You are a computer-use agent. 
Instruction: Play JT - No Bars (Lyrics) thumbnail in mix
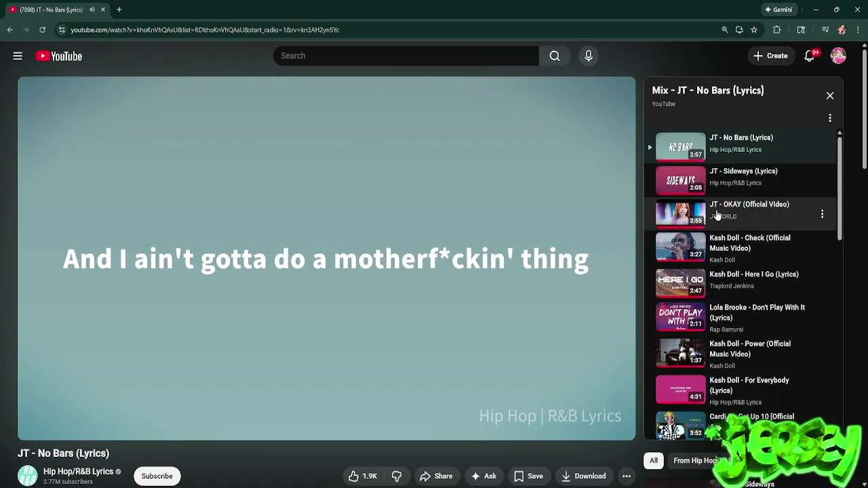click(680, 146)
